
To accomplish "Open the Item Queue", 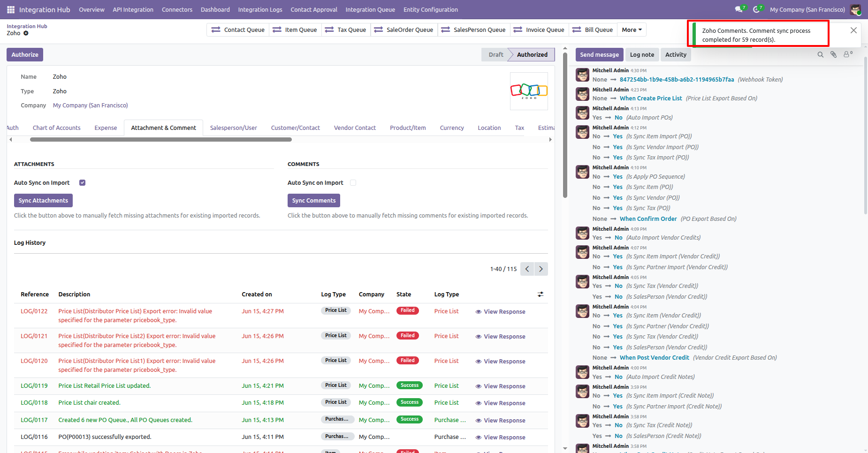I will click(x=295, y=30).
